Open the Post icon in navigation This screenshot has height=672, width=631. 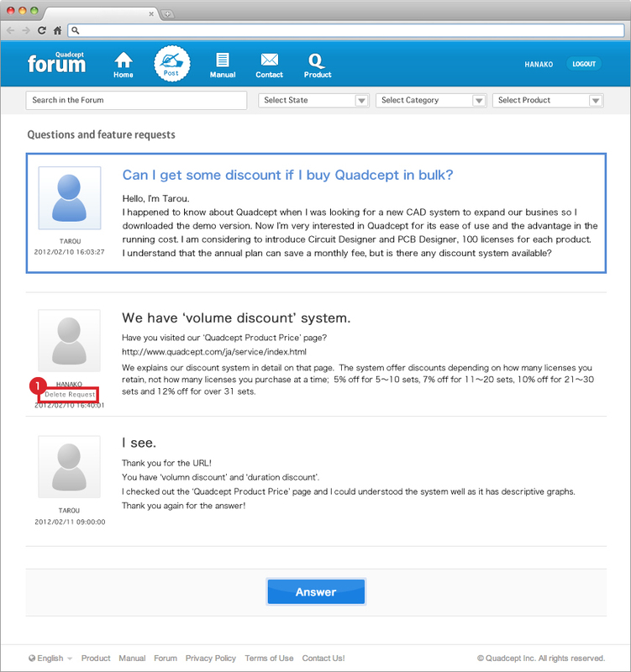click(171, 63)
